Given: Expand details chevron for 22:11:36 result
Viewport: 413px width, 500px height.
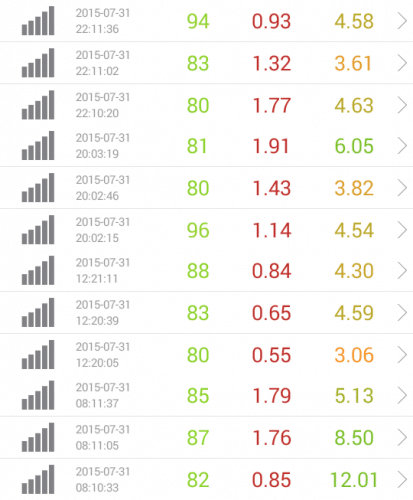Looking at the screenshot, I should click(402, 21).
